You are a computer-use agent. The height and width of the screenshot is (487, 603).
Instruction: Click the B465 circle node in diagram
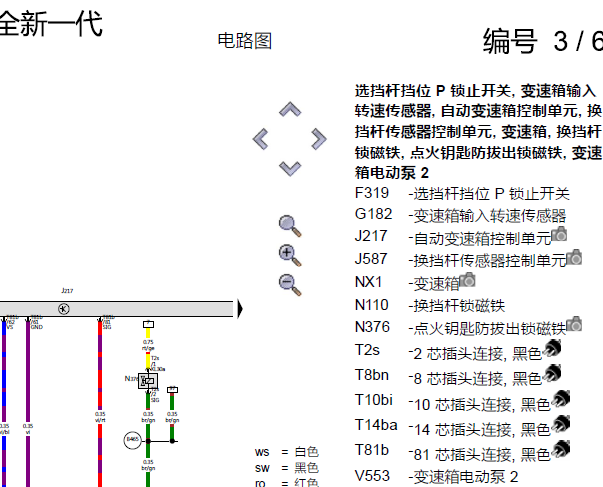coord(133,440)
